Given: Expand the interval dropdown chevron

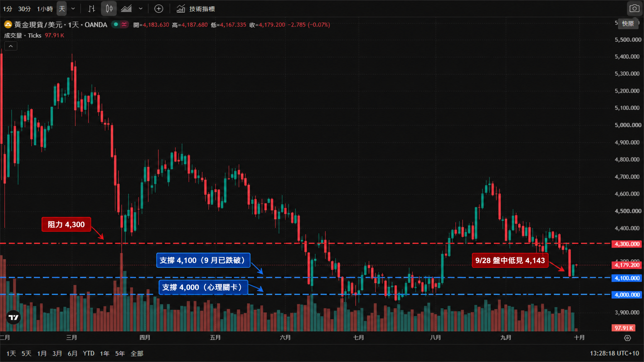Looking at the screenshot, I should point(73,9).
